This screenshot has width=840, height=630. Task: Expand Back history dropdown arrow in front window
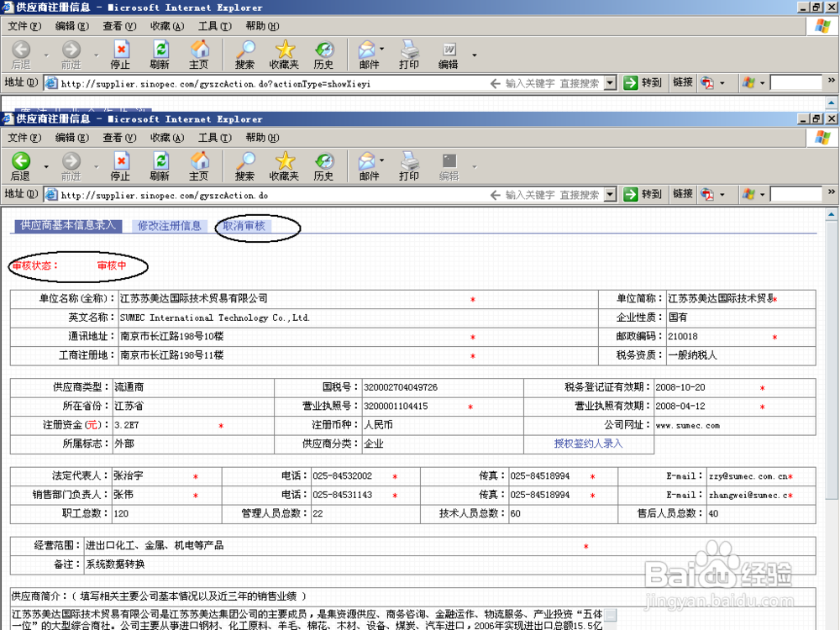click(x=46, y=166)
